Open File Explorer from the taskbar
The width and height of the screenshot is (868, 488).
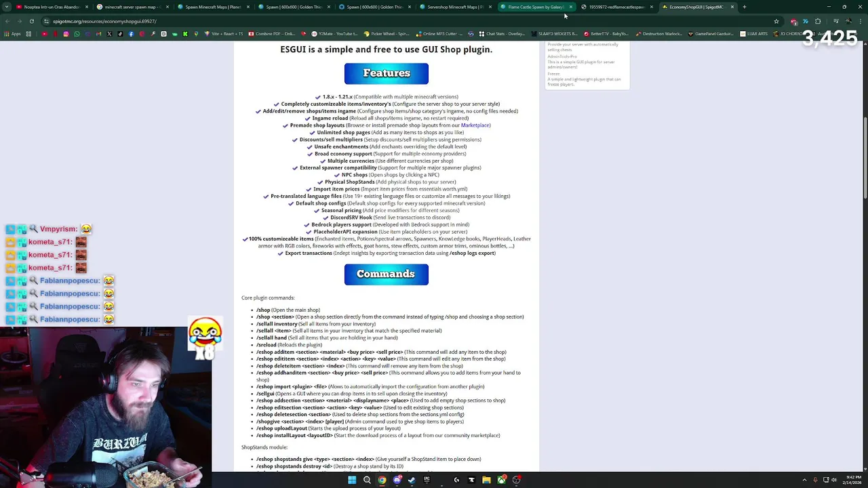pyautogui.click(x=486, y=480)
